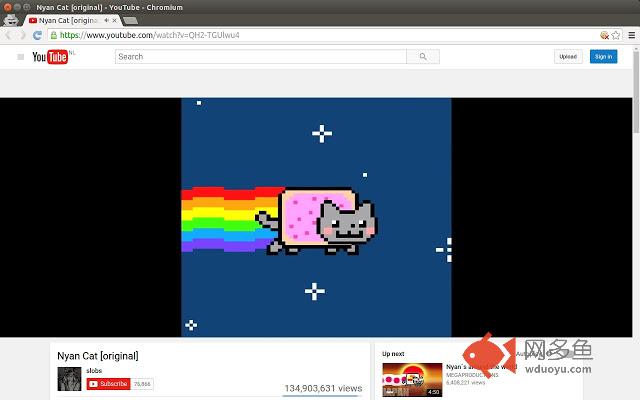Image resolution: width=640 pixels, height=400 pixels.
Task: Go forward with the browser forward arrow
Action: click(x=23, y=35)
